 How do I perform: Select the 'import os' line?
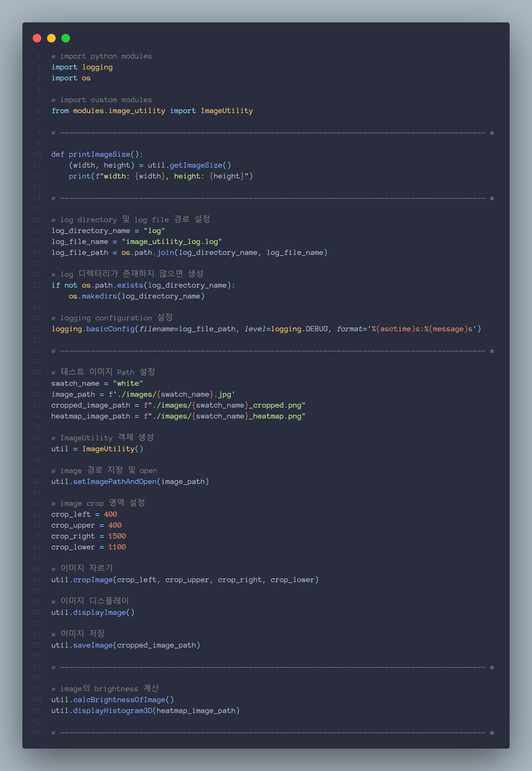click(x=71, y=78)
